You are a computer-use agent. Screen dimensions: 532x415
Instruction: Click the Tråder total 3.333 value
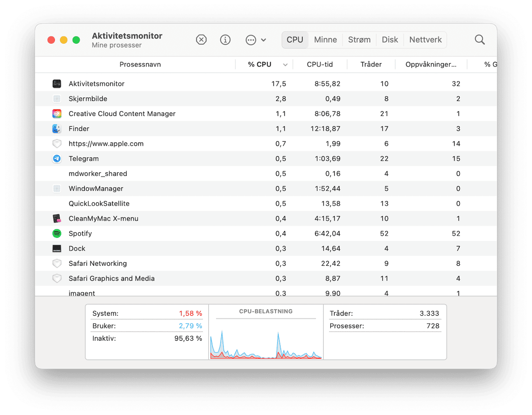[429, 314]
